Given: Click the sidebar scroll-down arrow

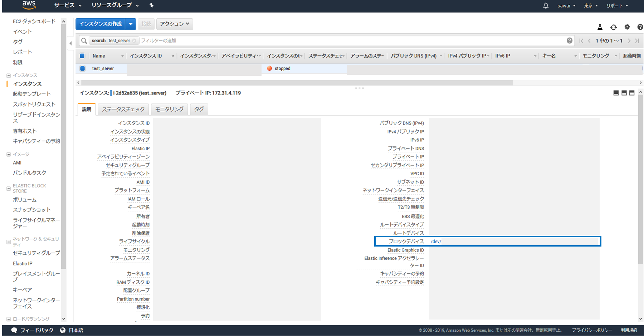Looking at the screenshot, I should (64, 319).
